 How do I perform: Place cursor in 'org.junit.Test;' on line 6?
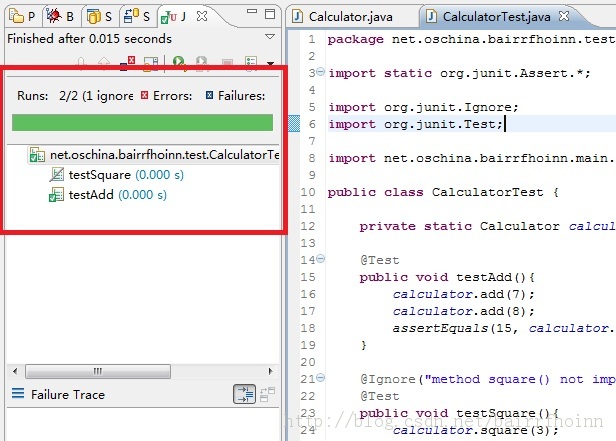coord(444,124)
